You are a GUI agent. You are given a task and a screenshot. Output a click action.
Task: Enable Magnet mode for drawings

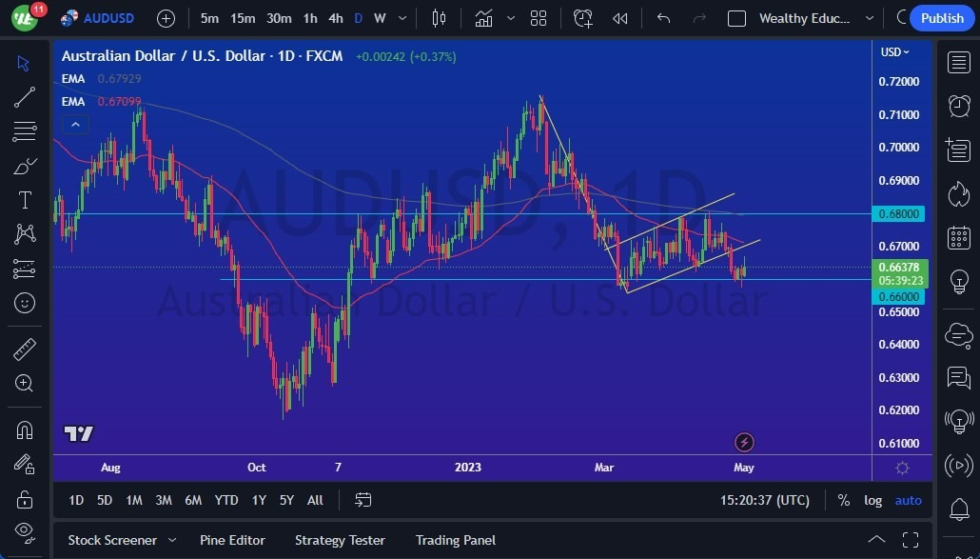point(24,430)
